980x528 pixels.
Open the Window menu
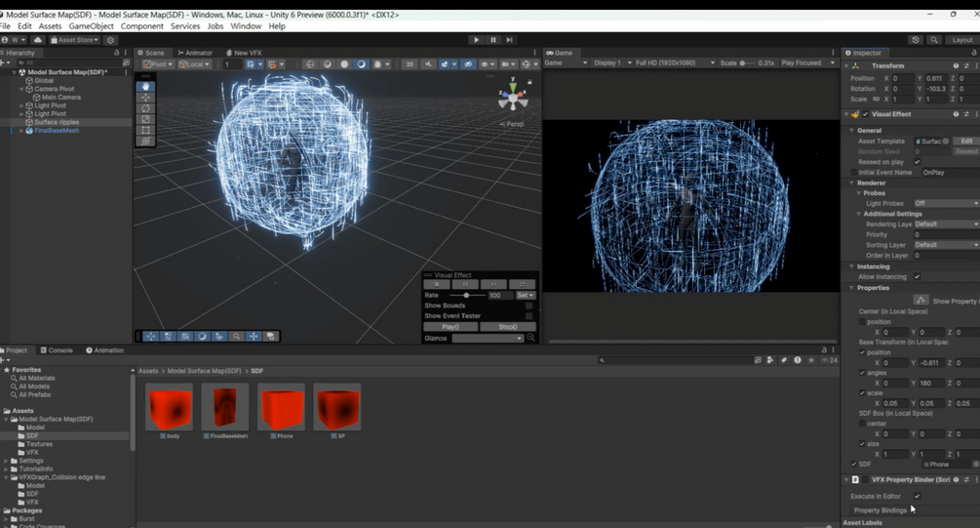pyautogui.click(x=246, y=26)
